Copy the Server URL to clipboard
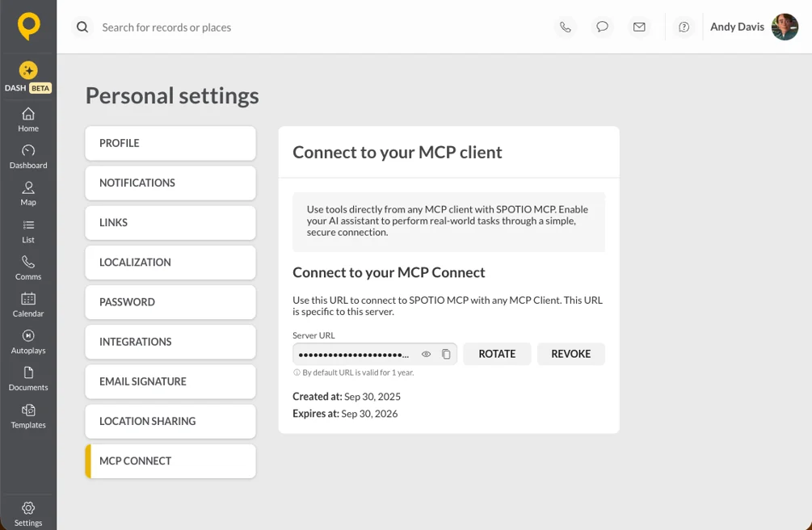Screen dimensions: 812x530 point(446,354)
